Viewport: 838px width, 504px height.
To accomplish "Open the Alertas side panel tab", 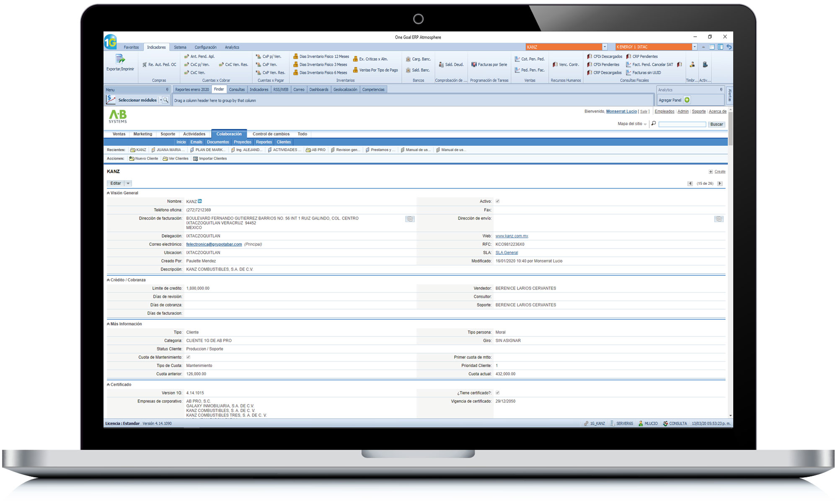I will pos(729,95).
